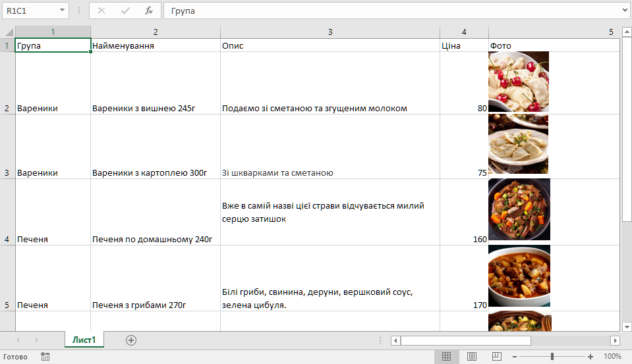This screenshot has width=632, height=364.
Task: Click the Cancel entry X icon
Action: tap(101, 11)
